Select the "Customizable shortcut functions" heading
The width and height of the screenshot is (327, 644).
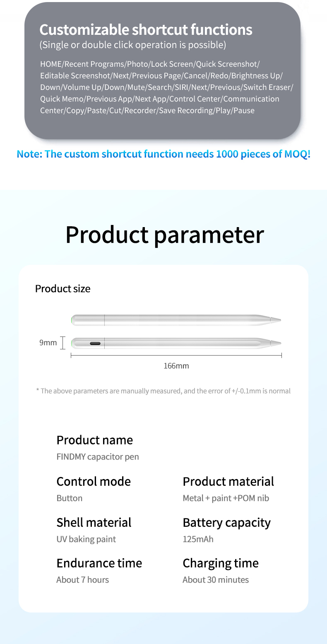click(x=146, y=30)
